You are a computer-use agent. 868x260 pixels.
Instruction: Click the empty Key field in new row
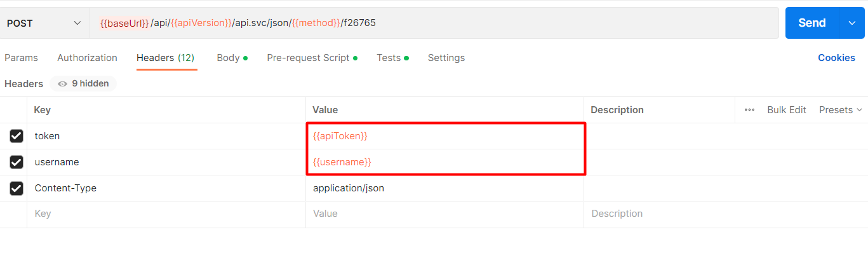[165, 214]
